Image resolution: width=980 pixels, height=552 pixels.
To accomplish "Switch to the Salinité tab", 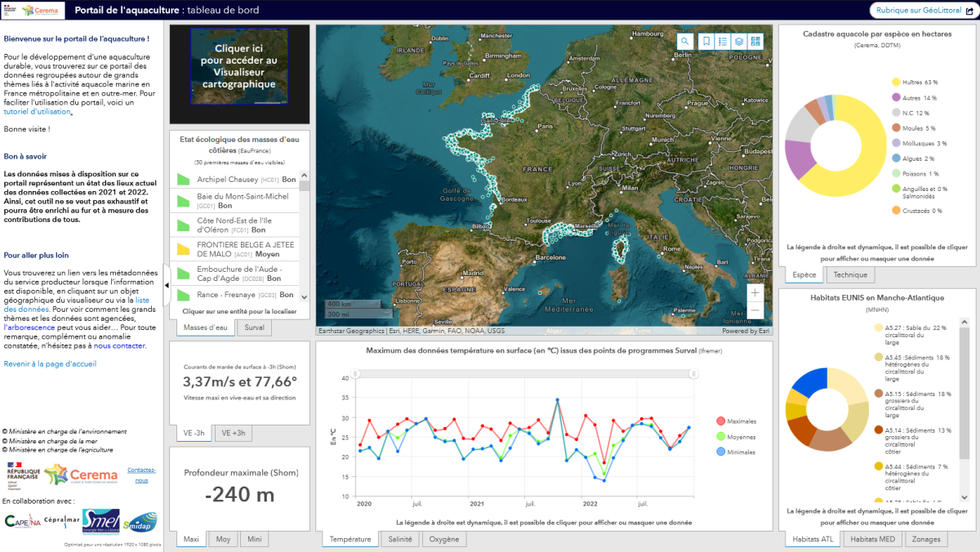I will point(400,539).
